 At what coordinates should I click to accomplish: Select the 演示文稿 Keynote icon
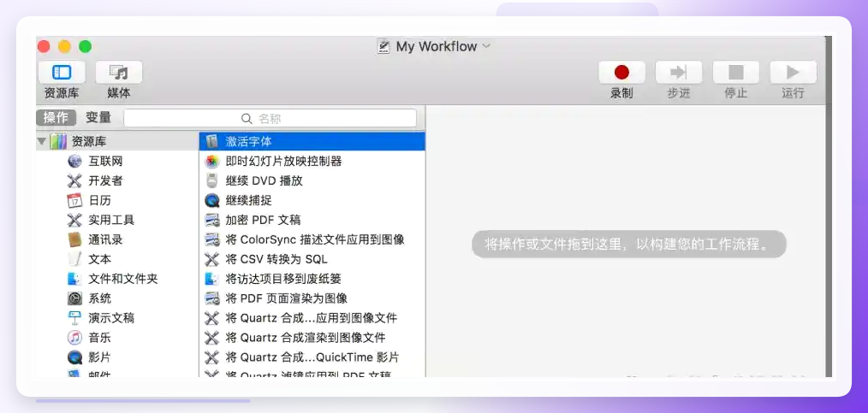click(74, 318)
